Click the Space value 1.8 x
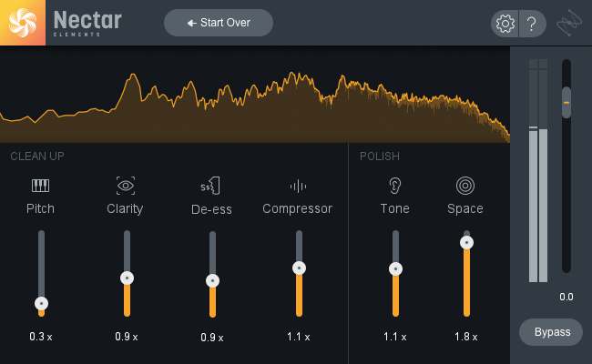This screenshot has width=592, height=364. coord(466,337)
